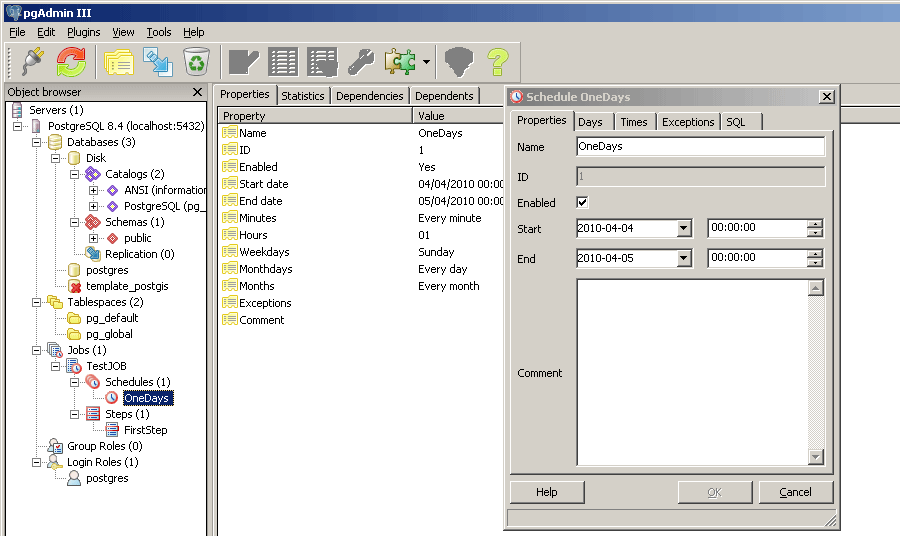900x536 pixels.
Task: Click the Schedules (1) clock icon
Action: pos(92,382)
